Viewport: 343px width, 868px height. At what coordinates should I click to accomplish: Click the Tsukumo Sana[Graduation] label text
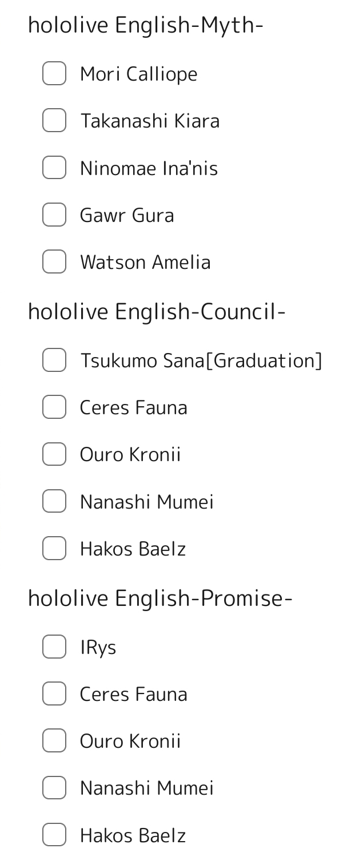tap(201, 360)
